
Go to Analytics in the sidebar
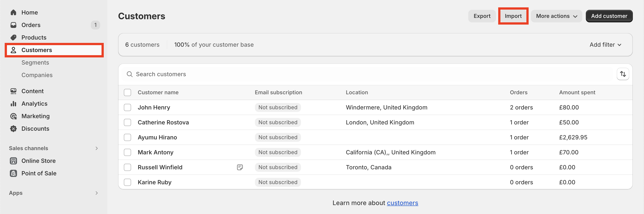[x=34, y=104]
